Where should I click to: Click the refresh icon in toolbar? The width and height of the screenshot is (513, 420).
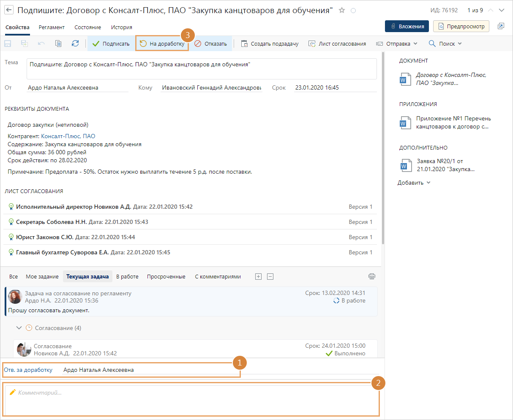75,44
